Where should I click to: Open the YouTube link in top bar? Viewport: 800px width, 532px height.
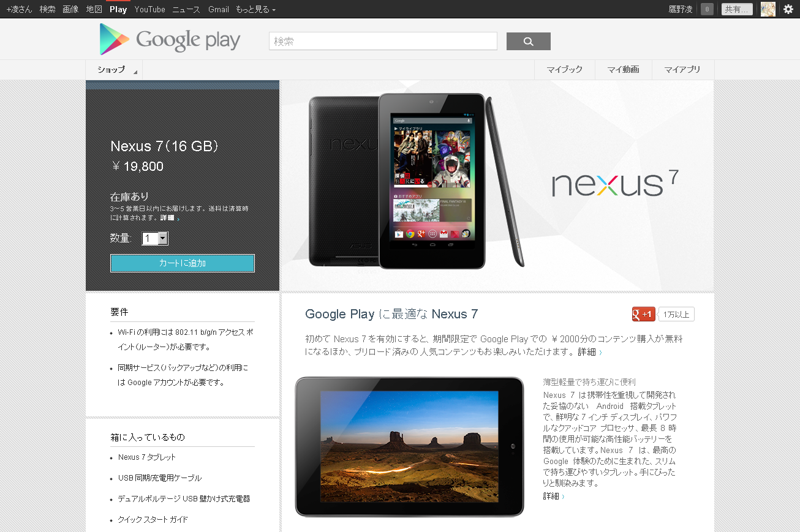(x=150, y=9)
